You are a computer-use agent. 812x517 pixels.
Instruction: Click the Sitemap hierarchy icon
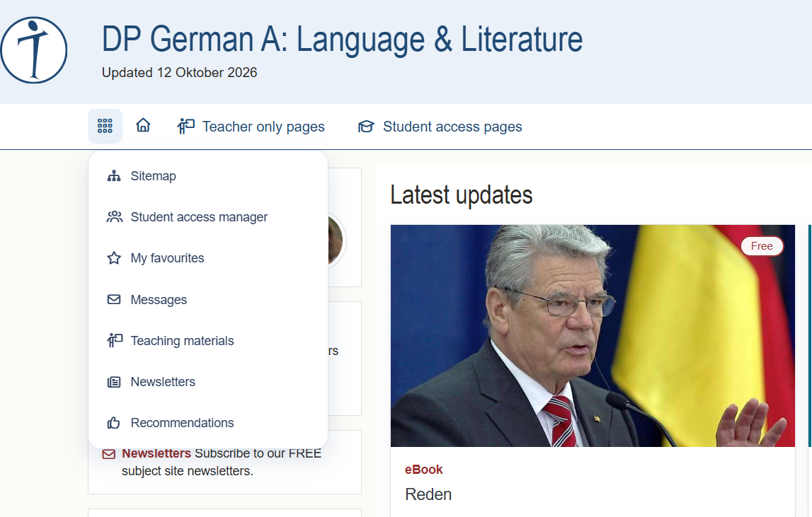tap(114, 176)
